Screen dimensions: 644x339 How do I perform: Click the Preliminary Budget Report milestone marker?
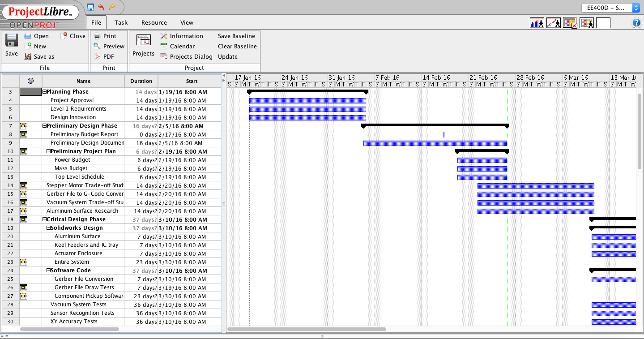tap(444, 134)
